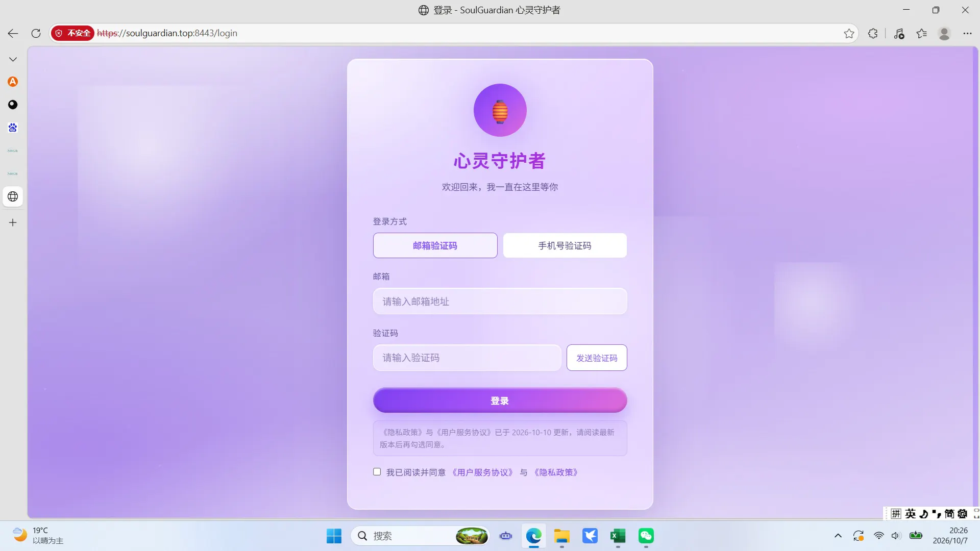Toggle the IME 简 simplified Chinese mode
The height and width of the screenshot is (551, 980).
[x=949, y=514]
